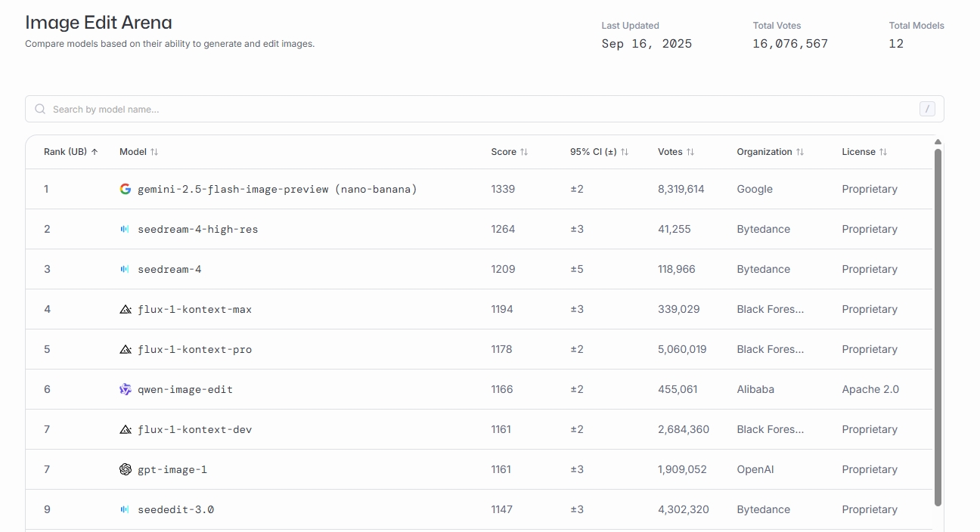The image size is (980, 532).
Task: Click the Bytedance icon next to seedream-4-high-res
Action: (126, 229)
